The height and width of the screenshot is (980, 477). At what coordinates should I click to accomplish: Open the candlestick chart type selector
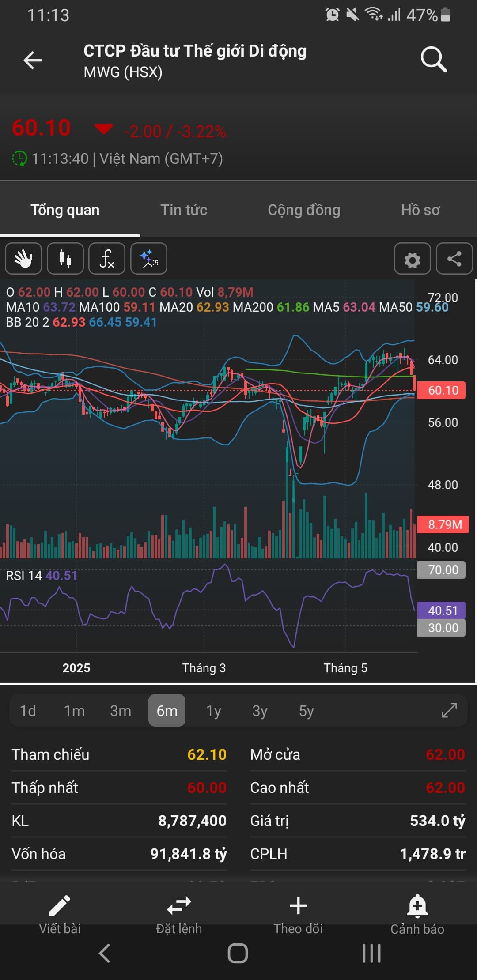65,259
